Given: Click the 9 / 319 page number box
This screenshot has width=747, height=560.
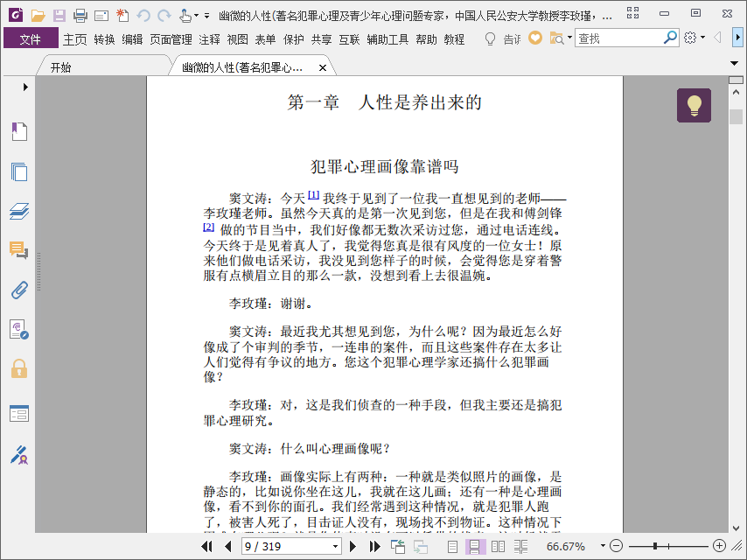Looking at the screenshot, I should [x=286, y=546].
